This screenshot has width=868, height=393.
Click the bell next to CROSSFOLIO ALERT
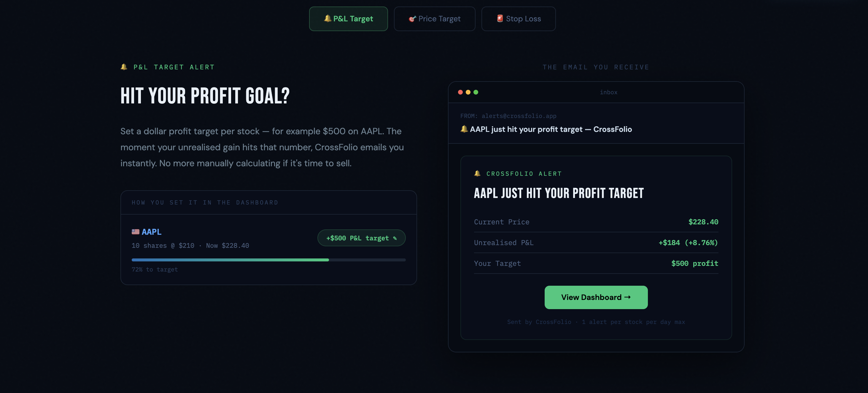click(477, 173)
